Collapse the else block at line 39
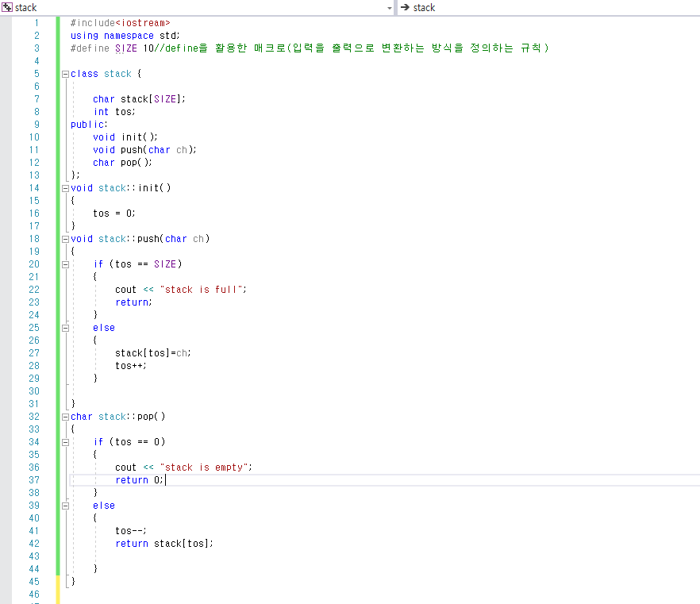The image size is (700, 604). point(65,506)
